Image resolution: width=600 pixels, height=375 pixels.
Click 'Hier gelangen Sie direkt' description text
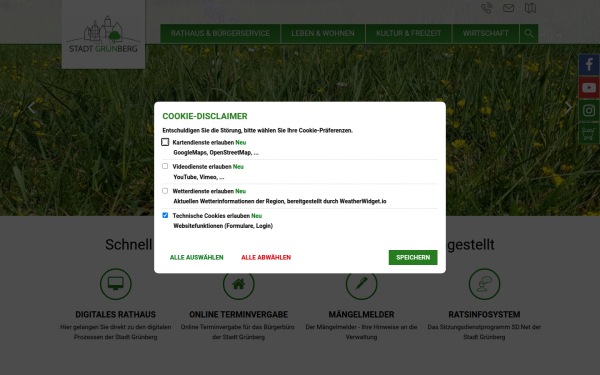tap(116, 332)
